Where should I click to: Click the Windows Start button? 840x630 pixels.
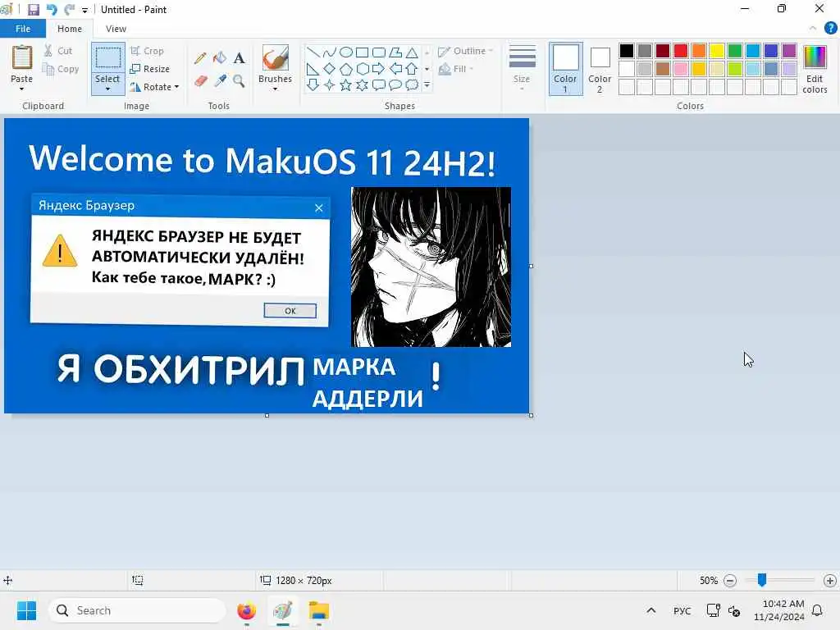26,610
